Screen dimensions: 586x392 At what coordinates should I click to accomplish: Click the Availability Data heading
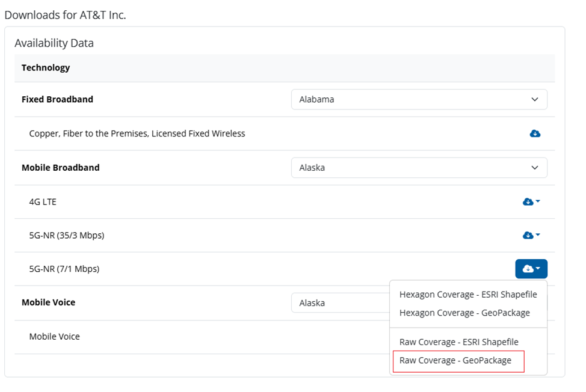(x=54, y=43)
